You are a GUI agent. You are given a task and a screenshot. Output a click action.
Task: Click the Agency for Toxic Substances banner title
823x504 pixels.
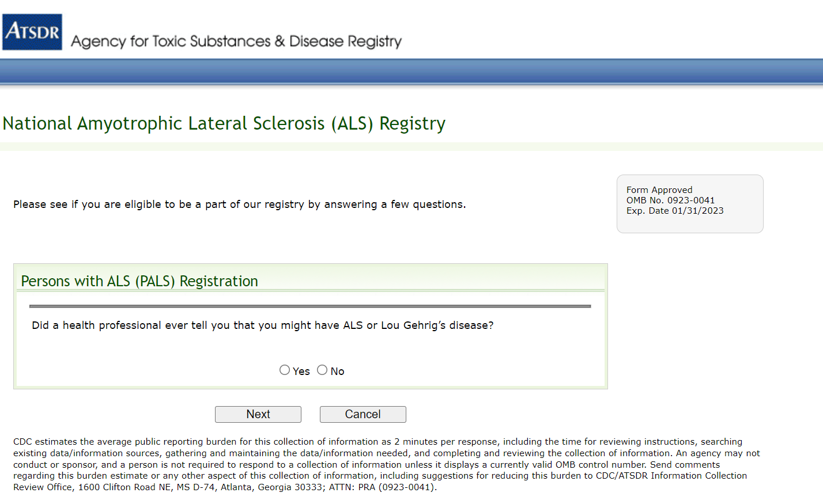(x=236, y=41)
